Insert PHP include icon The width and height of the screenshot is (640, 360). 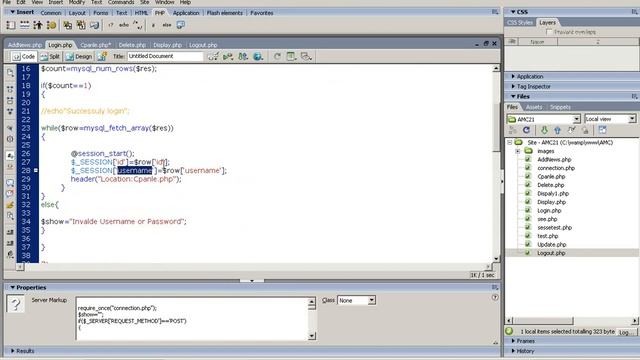coord(67,25)
